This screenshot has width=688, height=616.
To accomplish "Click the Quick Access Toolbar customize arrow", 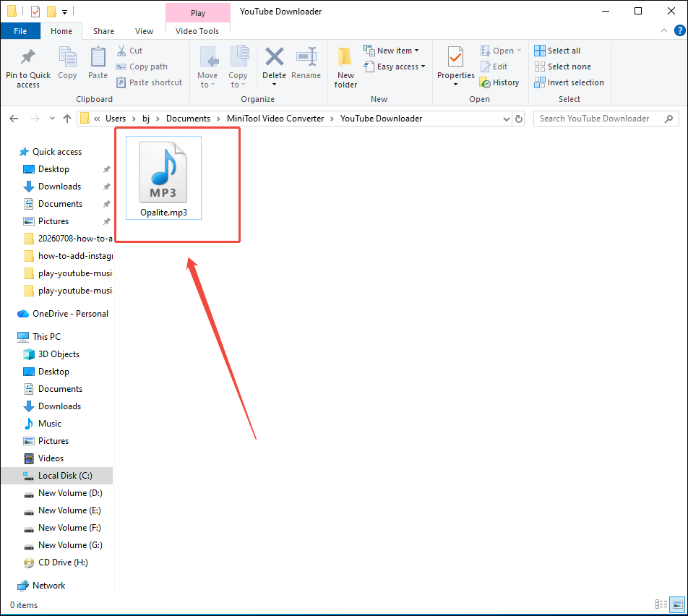I will 64,12.
